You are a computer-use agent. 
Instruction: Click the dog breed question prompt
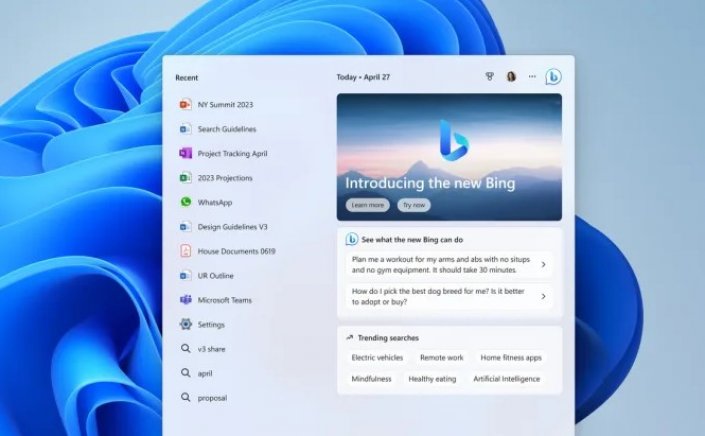[x=438, y=297]
